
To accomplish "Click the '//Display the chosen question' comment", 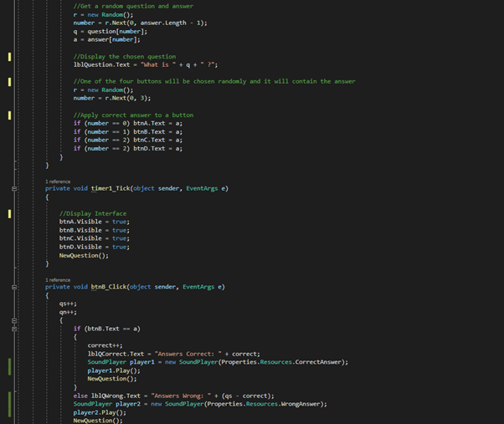I will pyautogui.click(x=125, y=57).
